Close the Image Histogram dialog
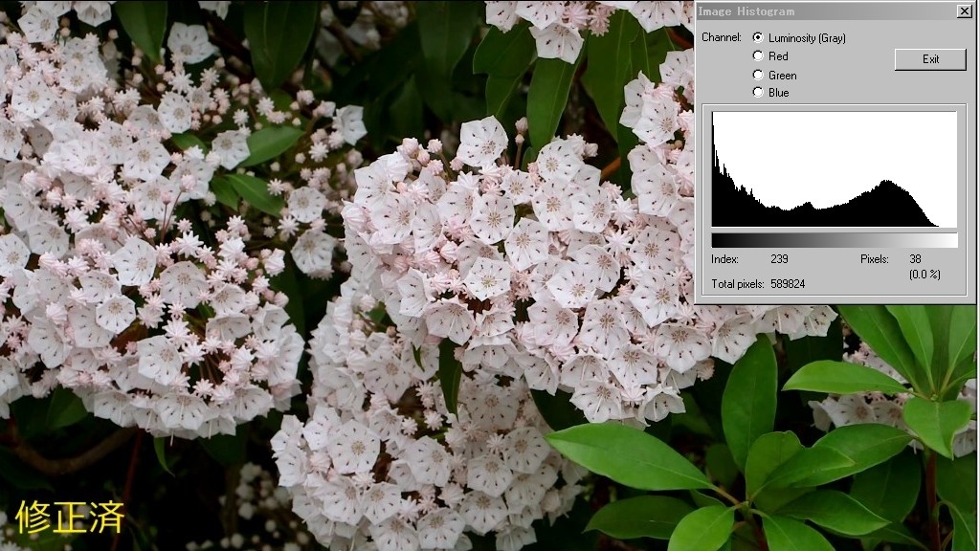This screenshot has width=980, height=551. click(965, 11)
